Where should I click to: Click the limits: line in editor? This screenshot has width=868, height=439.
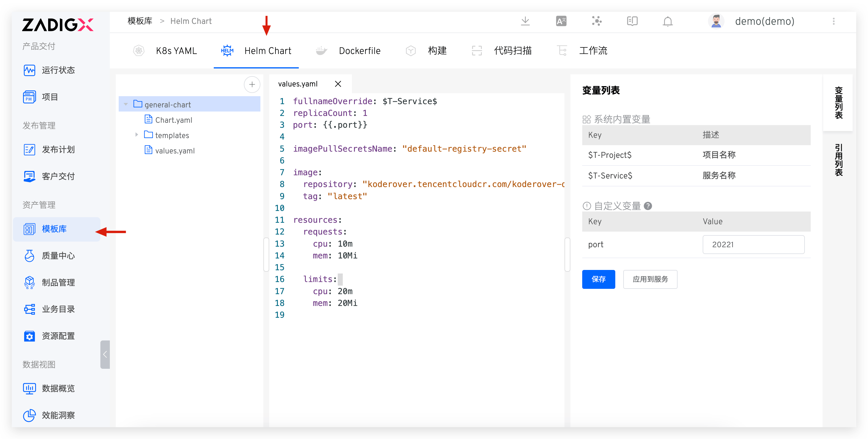(x=320, y=279)
